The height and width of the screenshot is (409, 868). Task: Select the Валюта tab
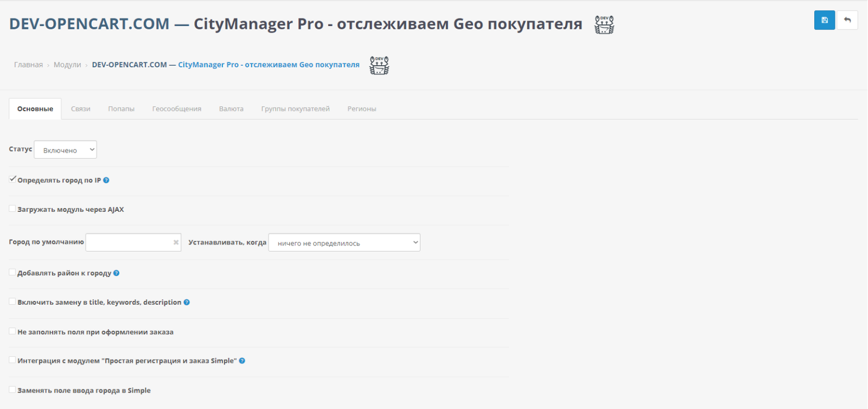tap(231, 109)
